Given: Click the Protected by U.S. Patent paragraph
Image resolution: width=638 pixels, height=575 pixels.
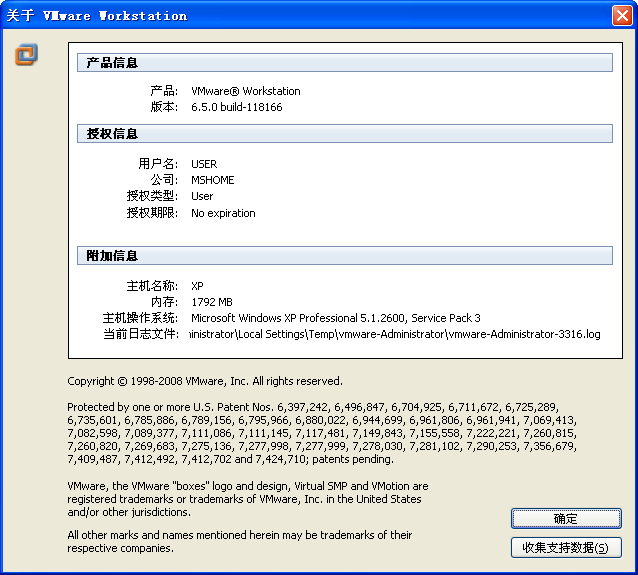Looking at the screenshot, I should pos(322,433).
